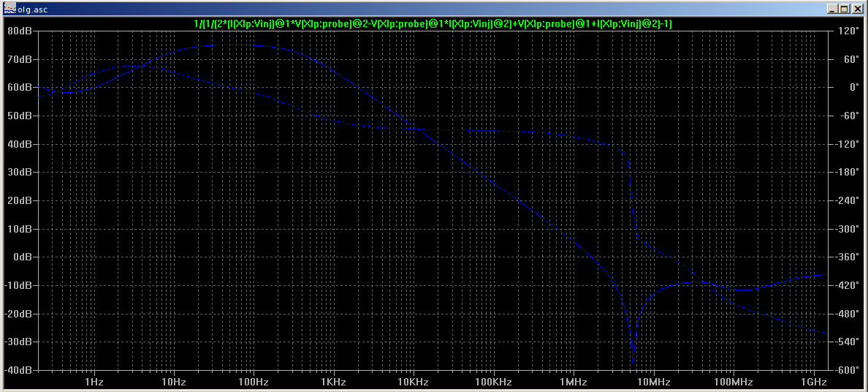Click the positive 60° phase axis label
This screenshot has width=868, height=392.
[x=851, y=59]
